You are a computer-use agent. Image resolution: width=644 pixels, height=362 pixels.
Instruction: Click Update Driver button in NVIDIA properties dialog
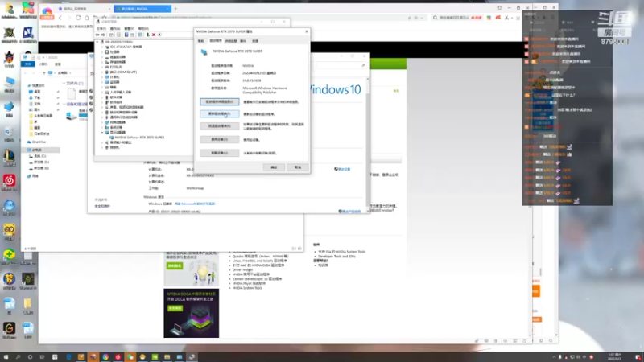point(219,113)
